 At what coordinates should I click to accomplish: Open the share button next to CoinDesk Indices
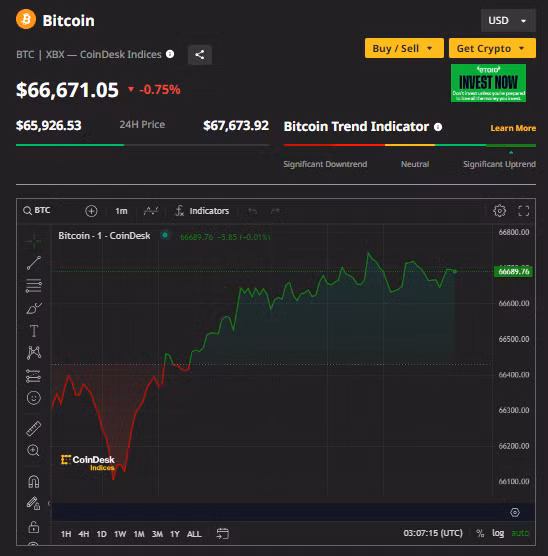[200, 55]
